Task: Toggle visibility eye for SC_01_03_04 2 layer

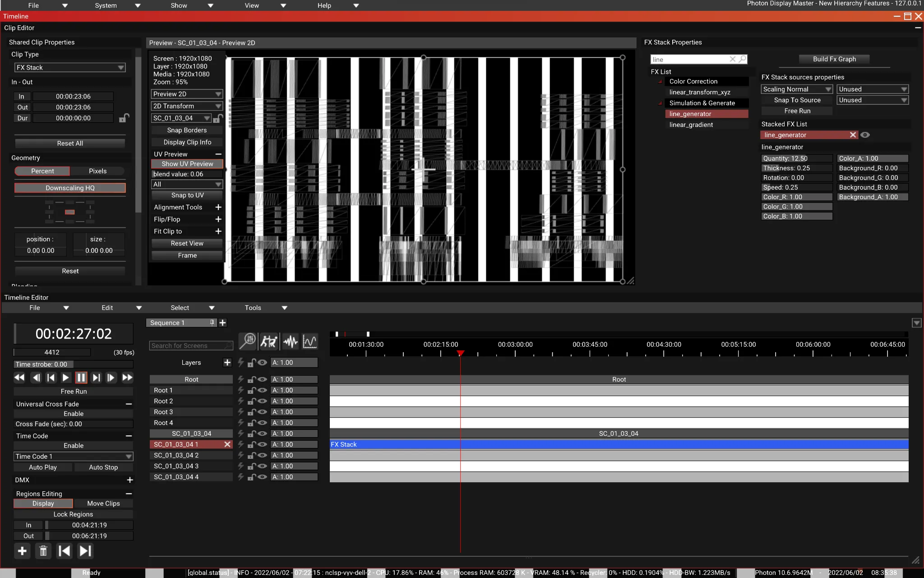Action: 262,455
